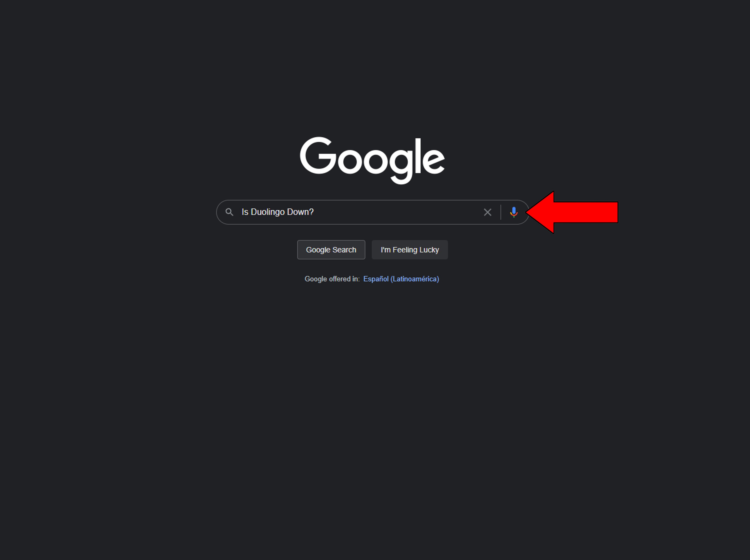Click the blue and red mic icon

514,212
